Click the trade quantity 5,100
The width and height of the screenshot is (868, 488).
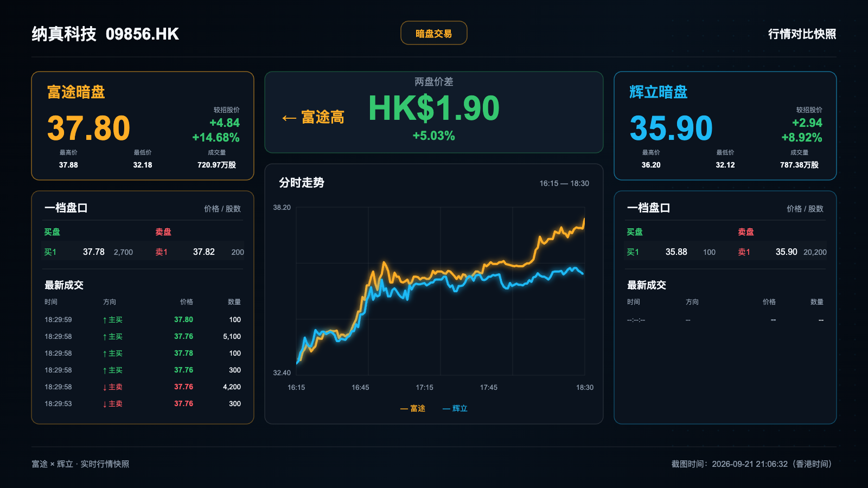[x=232, y=337]
